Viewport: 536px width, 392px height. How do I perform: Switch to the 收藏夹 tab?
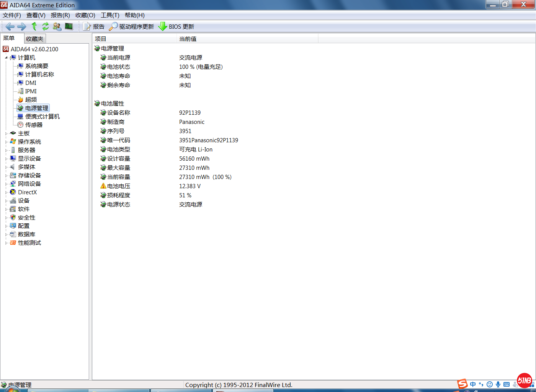35,39
